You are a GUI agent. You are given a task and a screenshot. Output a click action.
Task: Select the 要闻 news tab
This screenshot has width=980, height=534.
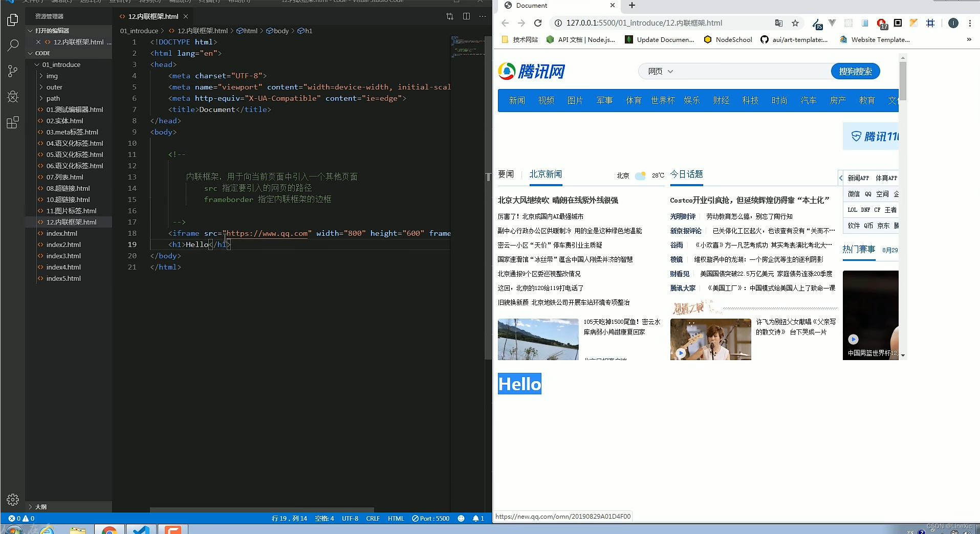[x=506, y=174]
